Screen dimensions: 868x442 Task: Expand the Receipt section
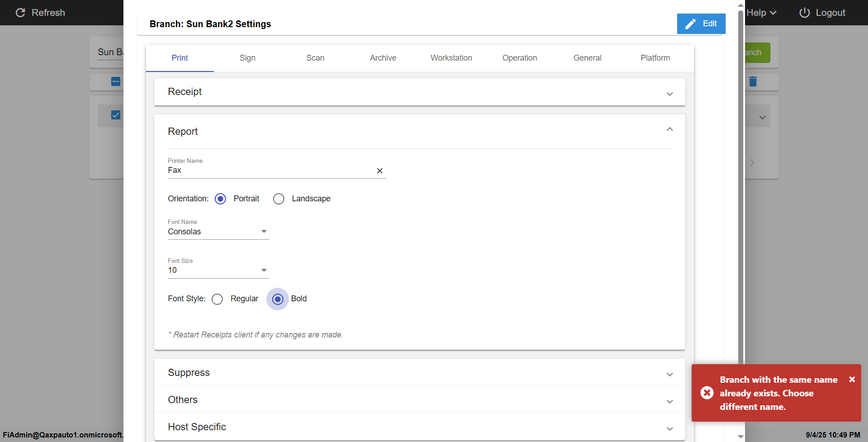click(x=670, y=94)
